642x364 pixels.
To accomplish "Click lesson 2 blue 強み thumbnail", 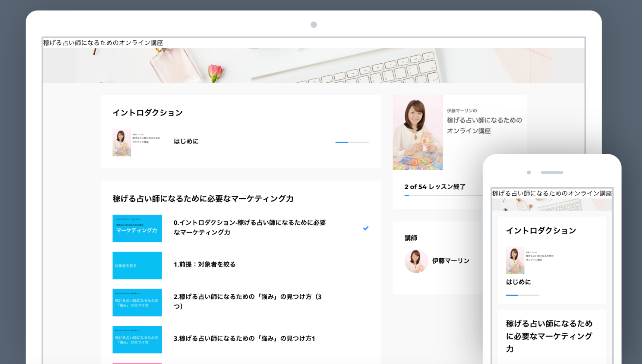I will coord(137,303).
